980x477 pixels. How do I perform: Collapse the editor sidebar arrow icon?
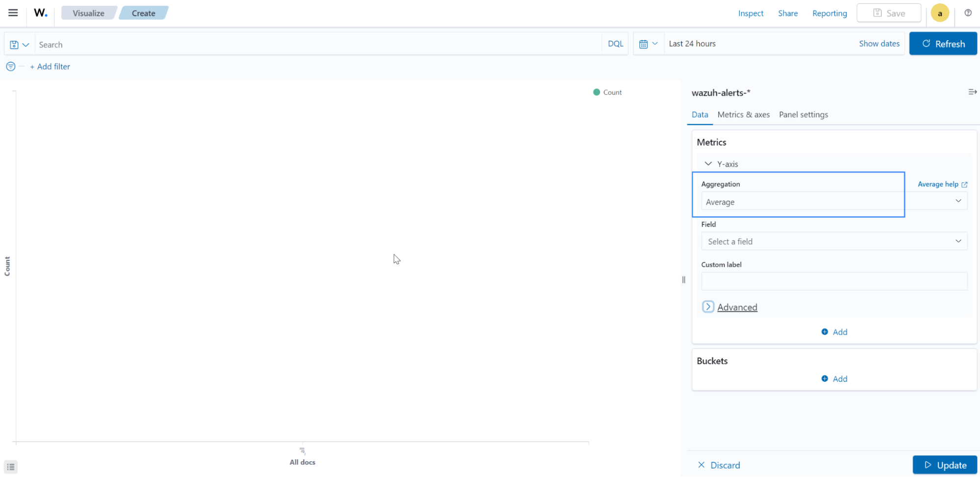coord(972,92)
